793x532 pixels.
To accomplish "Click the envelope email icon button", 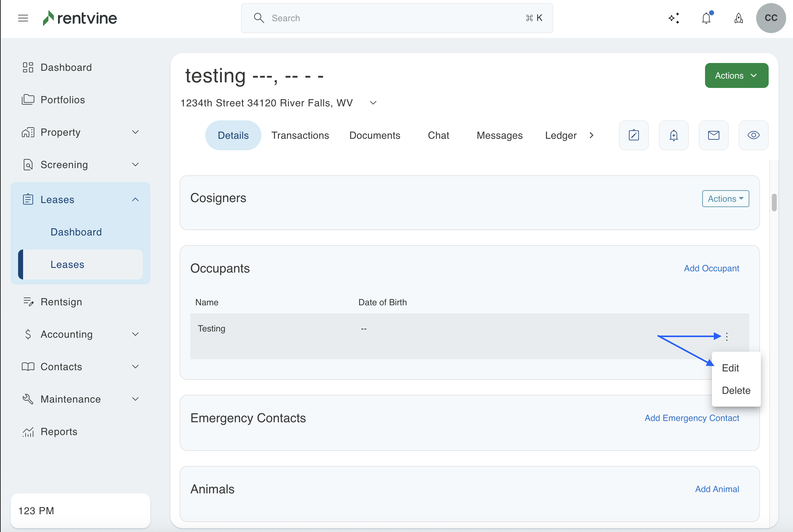I will click(713, 135).
